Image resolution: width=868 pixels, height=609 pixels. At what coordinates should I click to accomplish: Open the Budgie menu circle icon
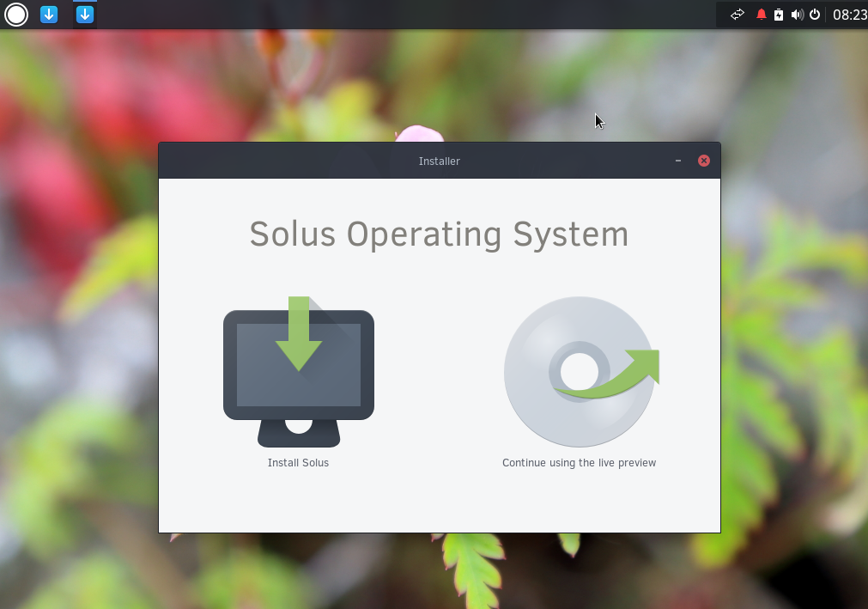pyautogui.click(x=16, y=15)
